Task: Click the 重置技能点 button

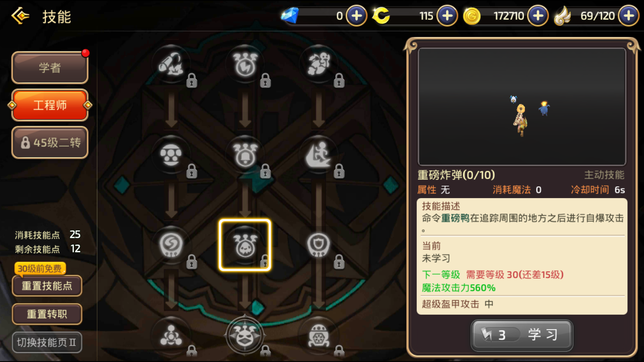Action: click(47, 286)
